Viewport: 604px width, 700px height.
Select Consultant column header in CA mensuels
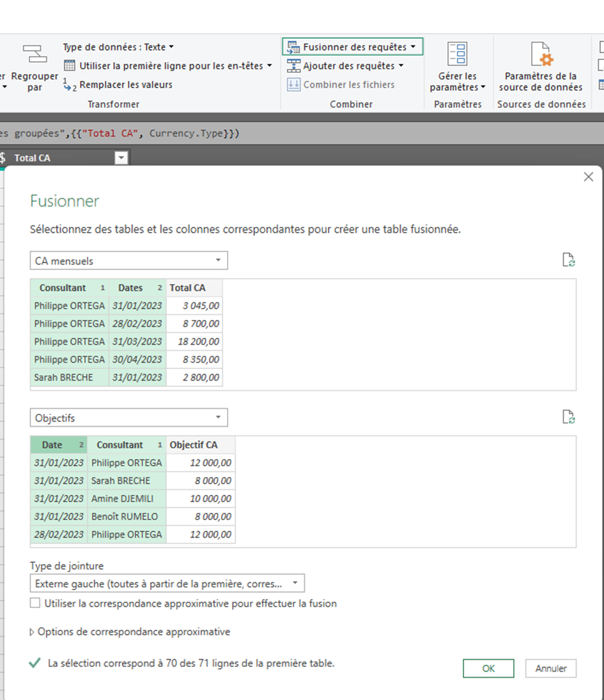(x=70, y=288)
